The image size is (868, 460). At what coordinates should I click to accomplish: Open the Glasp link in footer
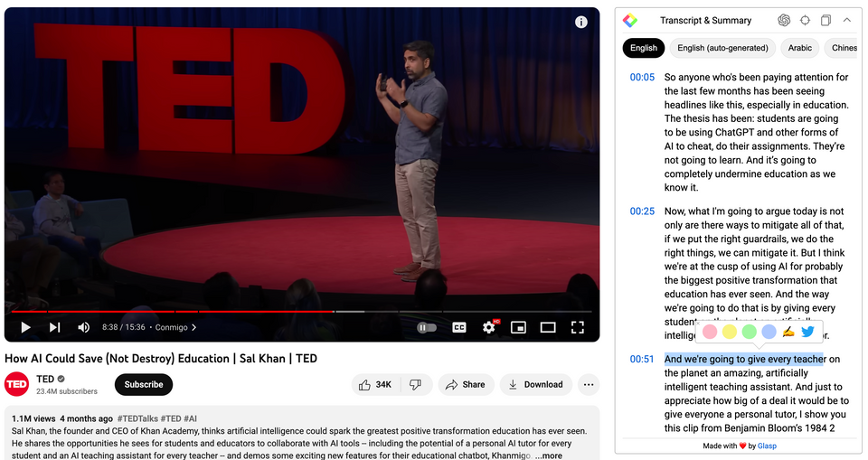coord(767,446)
